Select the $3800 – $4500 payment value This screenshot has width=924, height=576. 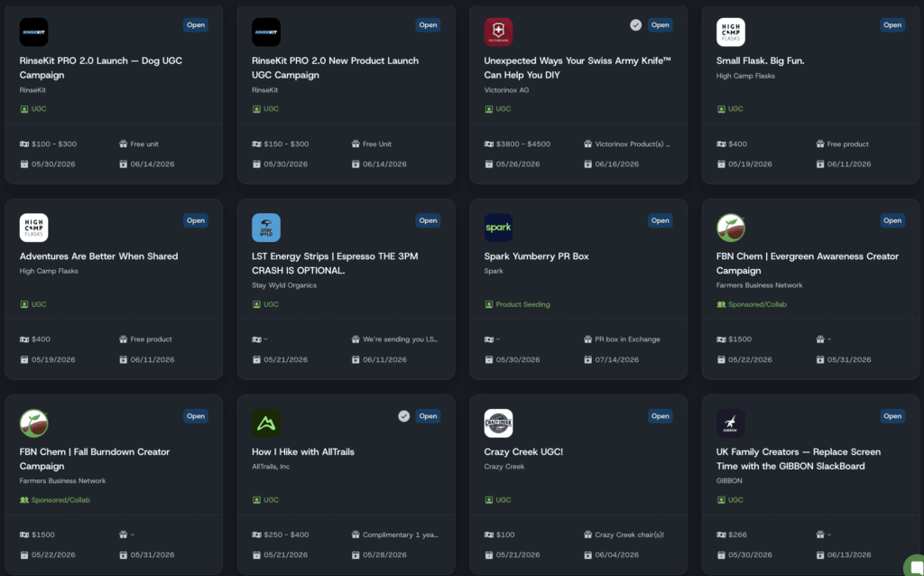point(523,144)
